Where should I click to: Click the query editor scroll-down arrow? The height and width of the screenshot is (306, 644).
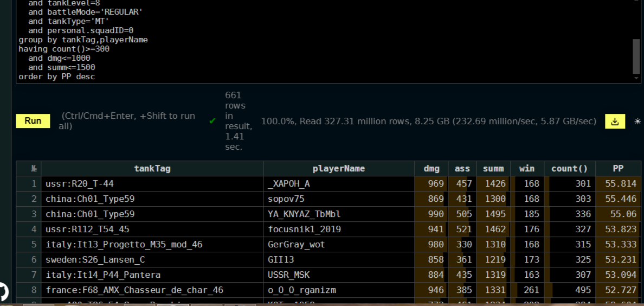coord(636,78)
